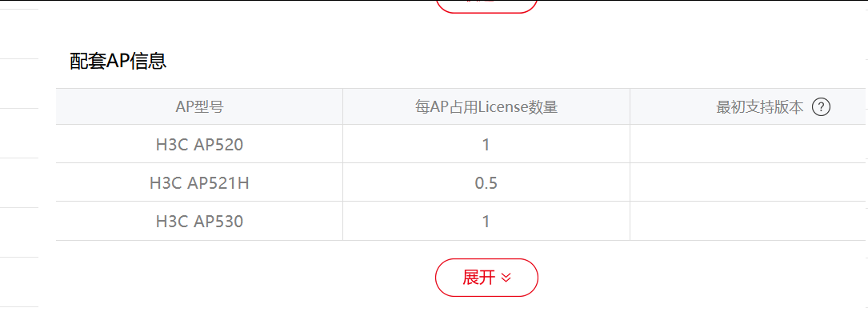Click the empty version cell for AP520
The height and width of the screenshot is (312, 868).
(749, 144)
